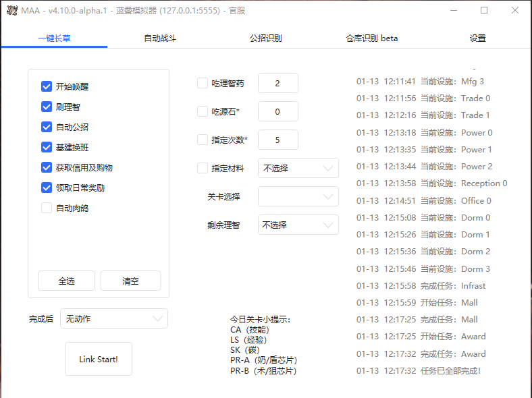Select log line 当前设施: Office 0
532x398 pixels.
[424, 201]
